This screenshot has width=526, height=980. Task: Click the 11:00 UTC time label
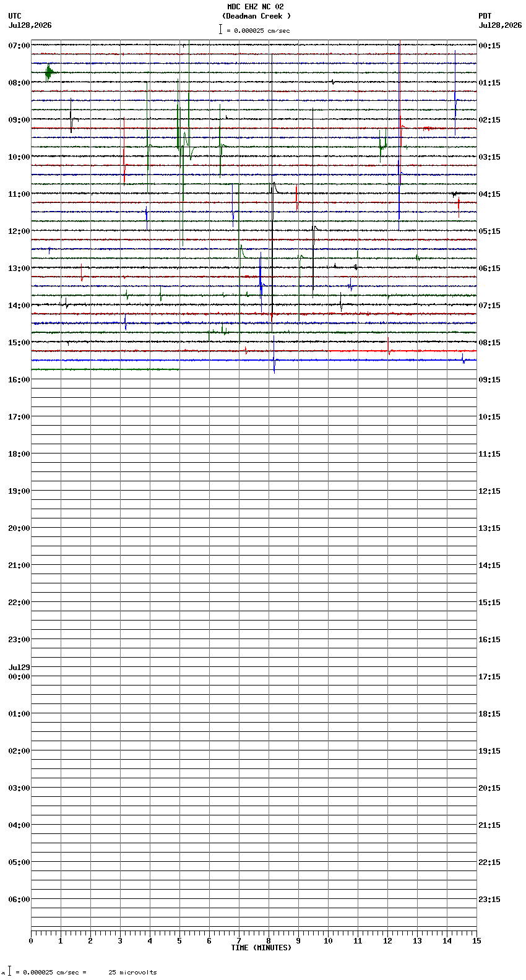(x=19, y=194)
